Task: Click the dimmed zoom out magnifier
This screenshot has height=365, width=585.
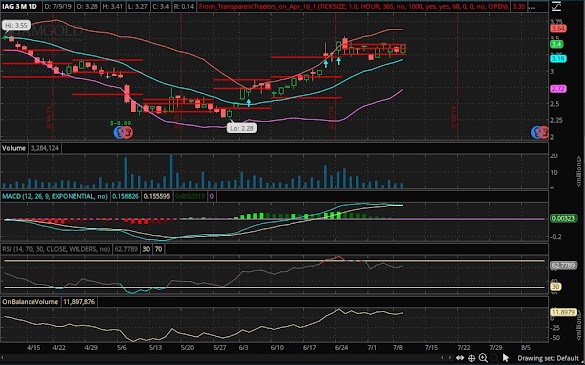Action: (494, 358)
